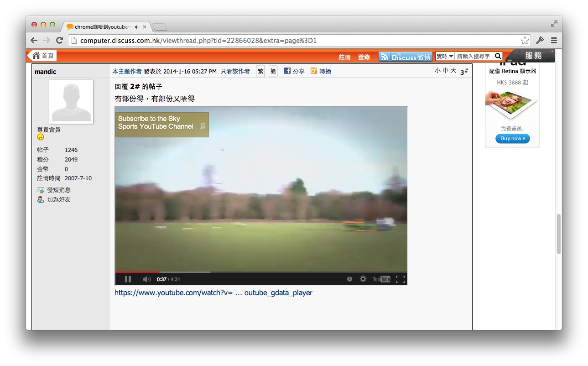Open a new browser tab
The width and height of the screenshot is (588, 366).
[x=160, y=27]
